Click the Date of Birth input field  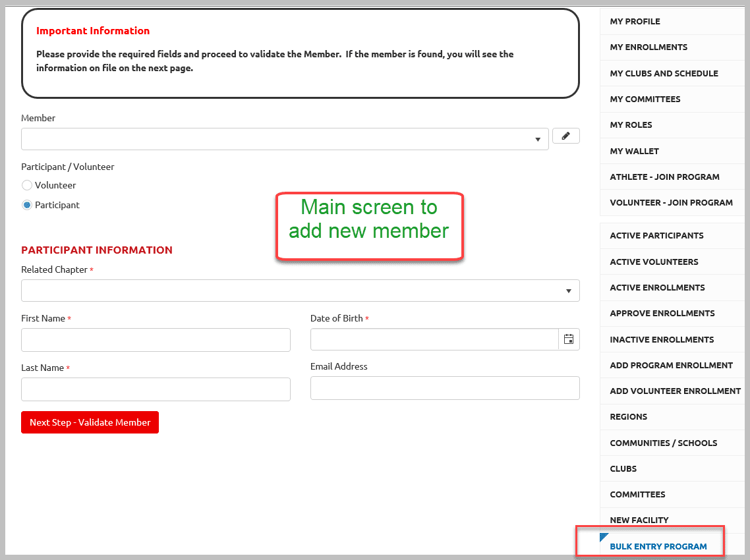point(434,339)
